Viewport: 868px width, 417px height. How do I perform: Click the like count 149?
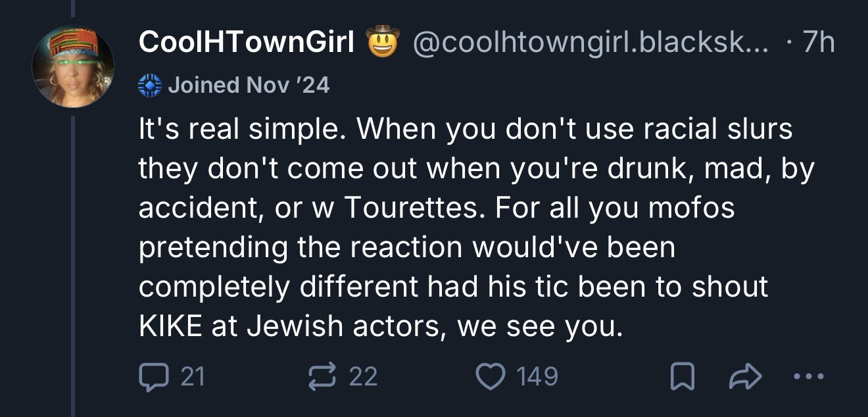tap(537, 376)
